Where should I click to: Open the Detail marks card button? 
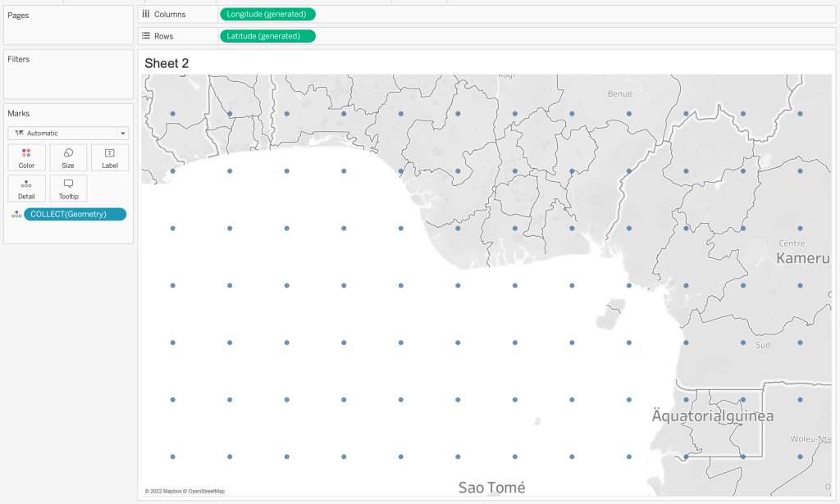pyautogui.click(x=26, y=188)
